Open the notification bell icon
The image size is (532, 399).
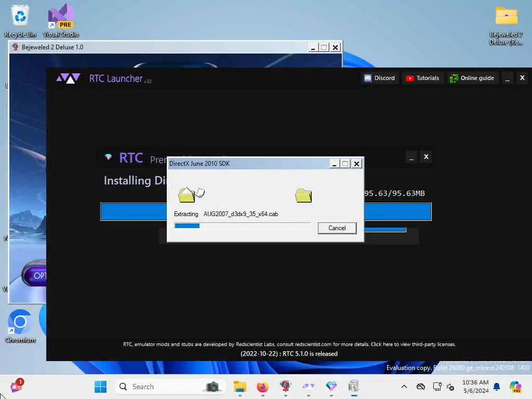(x=497, y=387)
